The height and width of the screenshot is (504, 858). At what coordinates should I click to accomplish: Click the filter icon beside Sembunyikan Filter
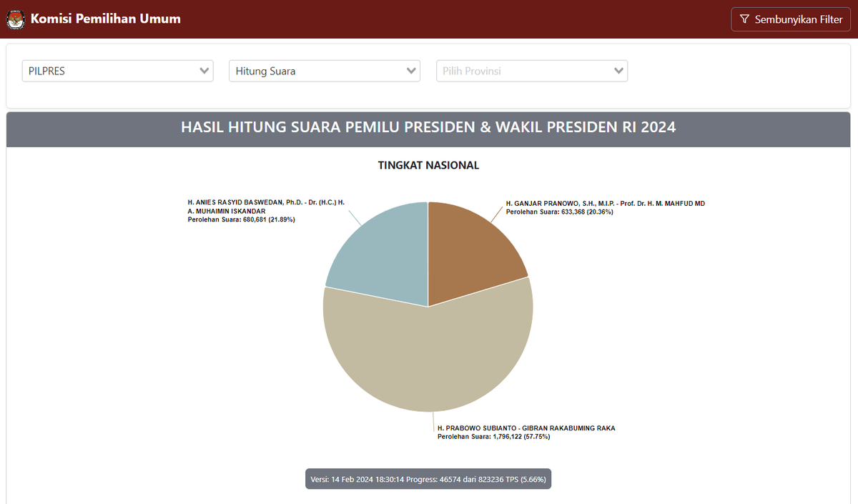[744, 19]
